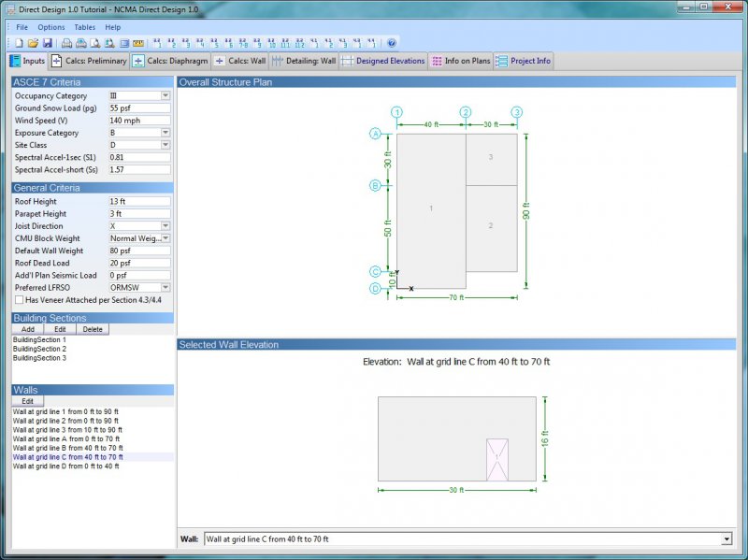This screenshot has width=748, height=560.
Task: Open table 3.2-6 from the toolbar
Action: click(229, 43)
